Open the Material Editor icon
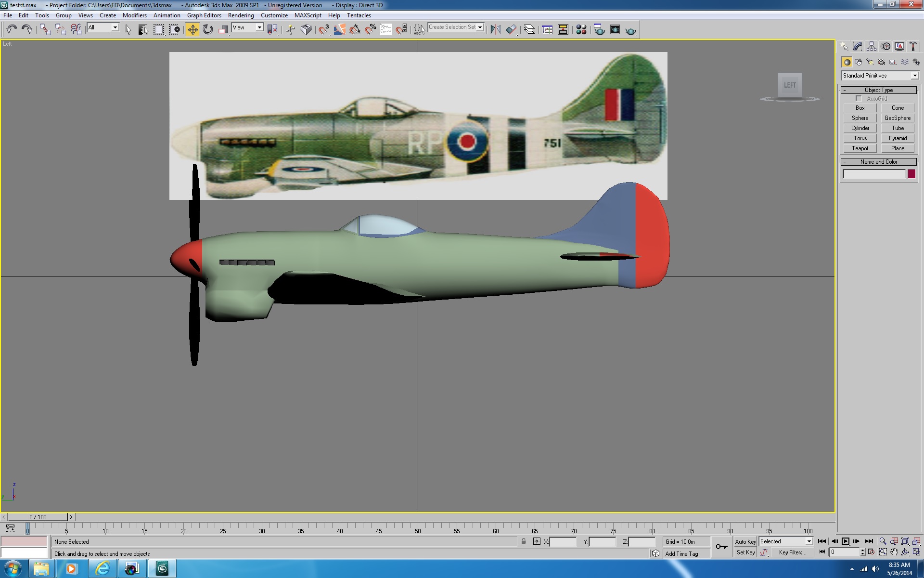 tap(581, 30)
